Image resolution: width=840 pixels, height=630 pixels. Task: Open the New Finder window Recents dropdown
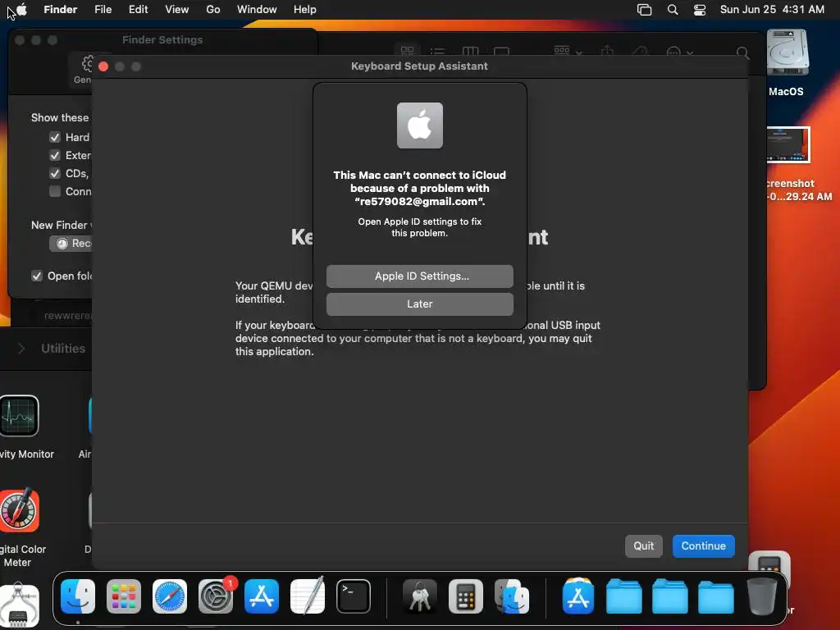tap(71, 243)
